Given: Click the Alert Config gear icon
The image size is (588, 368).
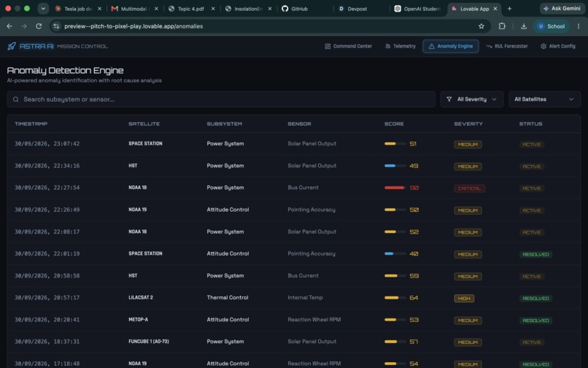Looking at the screenshot, I should coord(543,46).
